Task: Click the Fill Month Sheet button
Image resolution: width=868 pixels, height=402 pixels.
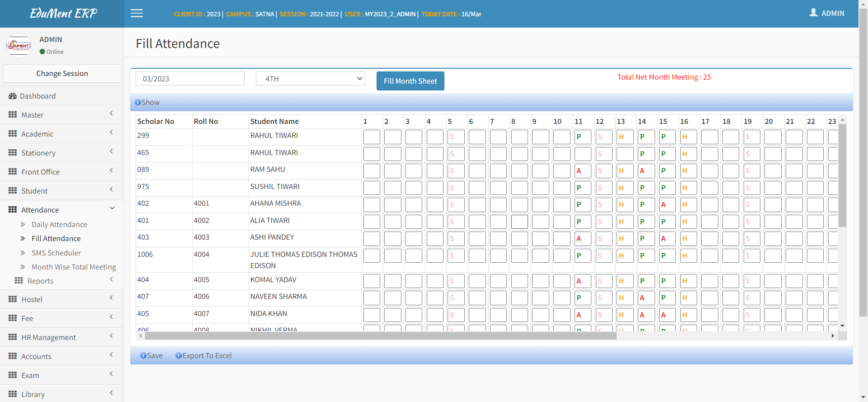Action: (x=410, y=81)
